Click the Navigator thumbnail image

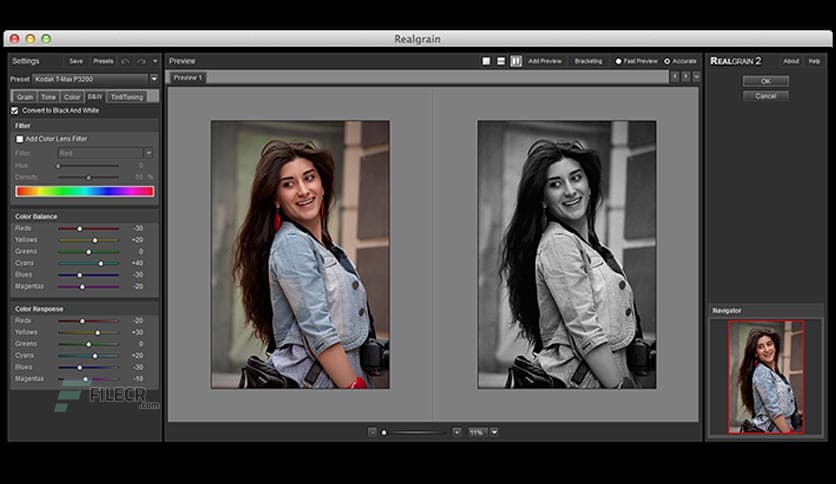pos(766,376)
